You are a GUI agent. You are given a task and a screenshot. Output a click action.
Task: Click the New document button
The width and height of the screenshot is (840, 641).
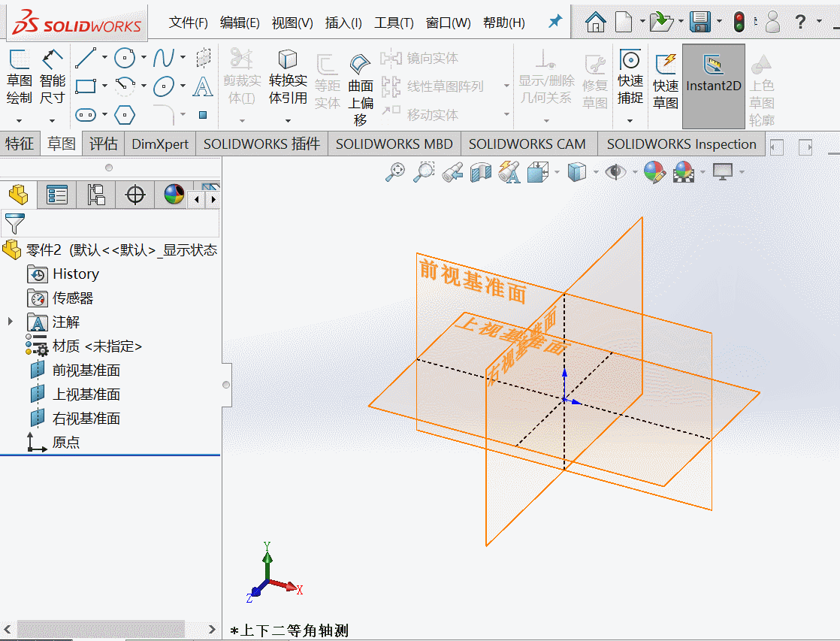coord(624,22)
